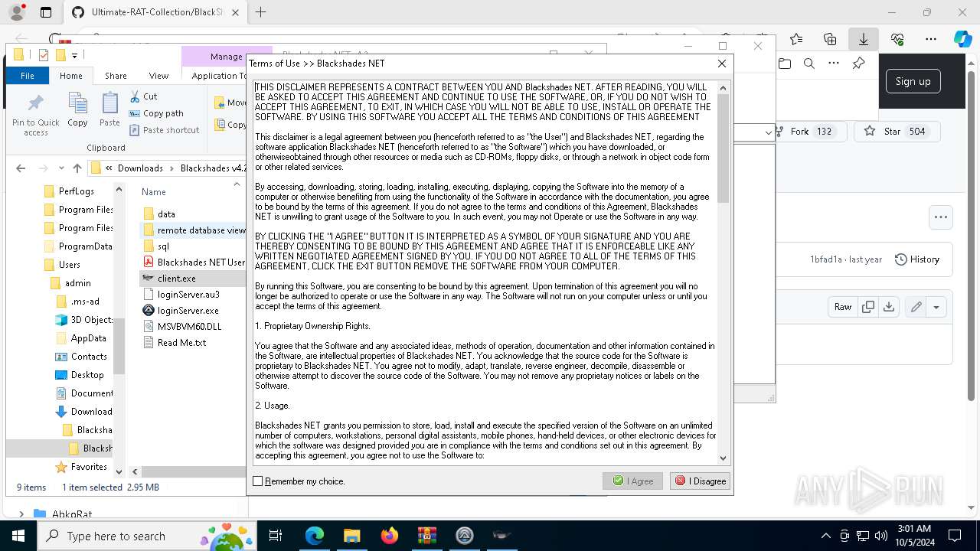Click the taskbar search box

click(x=147, y=536)
